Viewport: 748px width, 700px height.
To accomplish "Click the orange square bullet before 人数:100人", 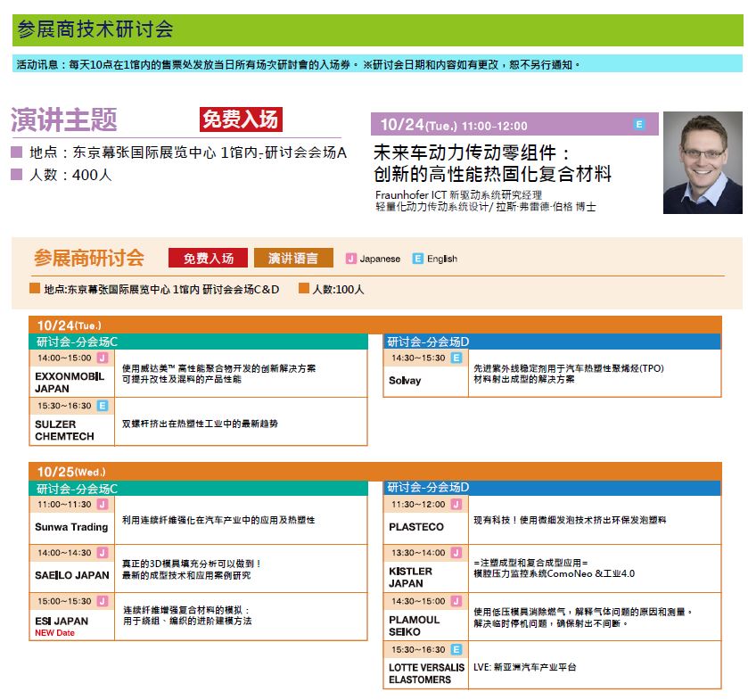I will (x=304, y=288).
